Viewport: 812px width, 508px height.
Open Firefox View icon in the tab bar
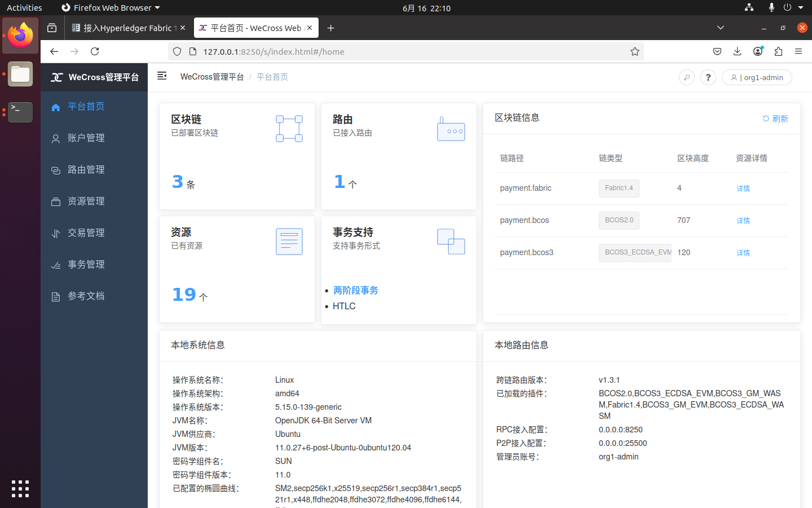click(x=52, y=28)
